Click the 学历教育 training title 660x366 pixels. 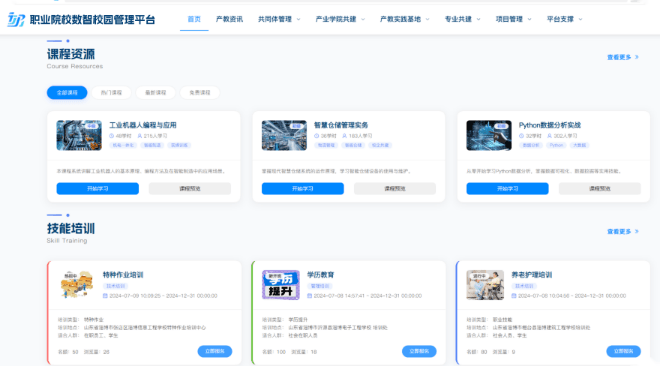320,275
